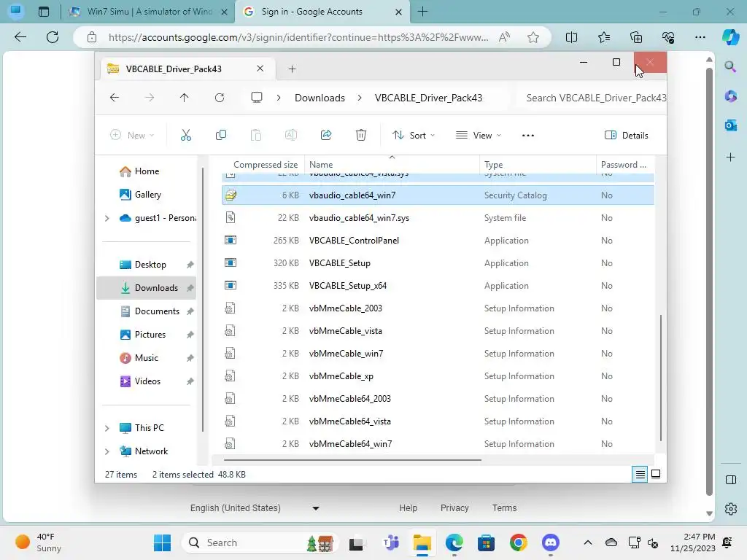
Task: Open Edge sidebar settings gear
Action: point(730,509)
